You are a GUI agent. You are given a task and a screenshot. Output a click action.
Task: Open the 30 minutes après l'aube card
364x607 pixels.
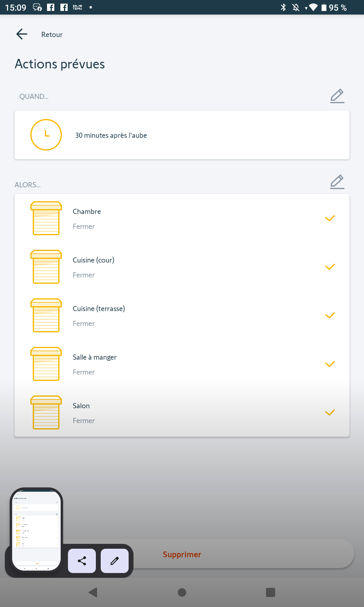tap(182, 135)
